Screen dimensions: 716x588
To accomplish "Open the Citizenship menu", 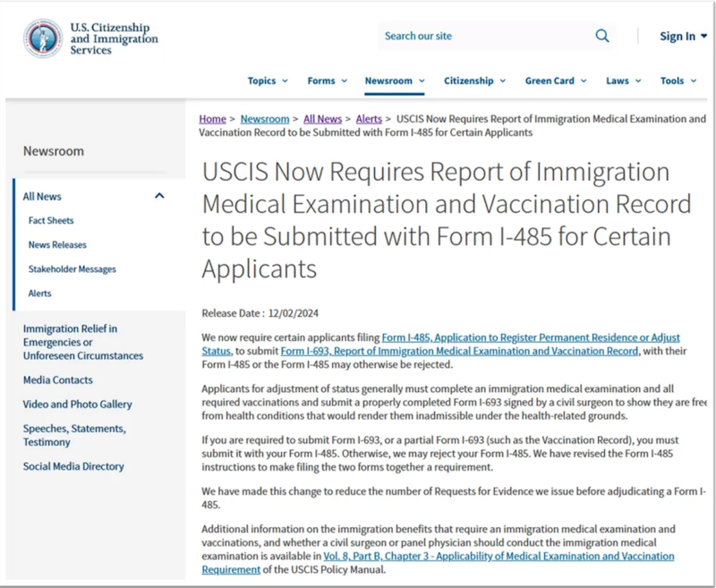I will point(475,81).
